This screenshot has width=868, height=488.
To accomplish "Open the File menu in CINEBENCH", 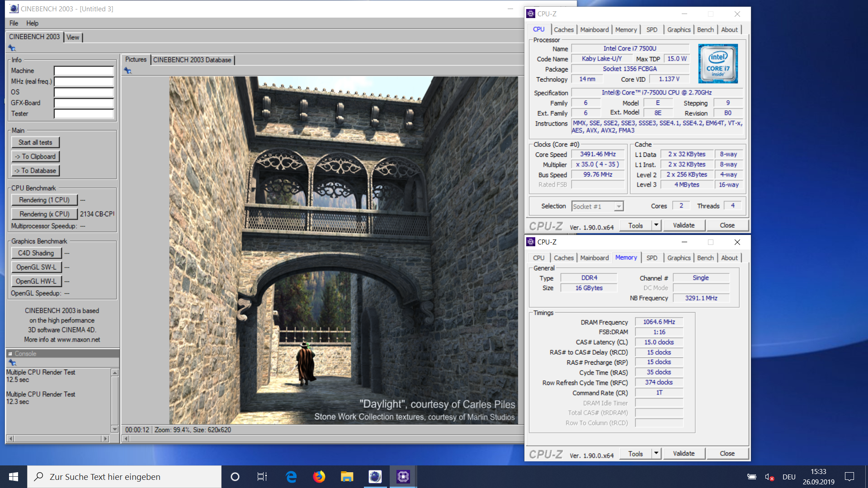I will click(x=14, y=23).
